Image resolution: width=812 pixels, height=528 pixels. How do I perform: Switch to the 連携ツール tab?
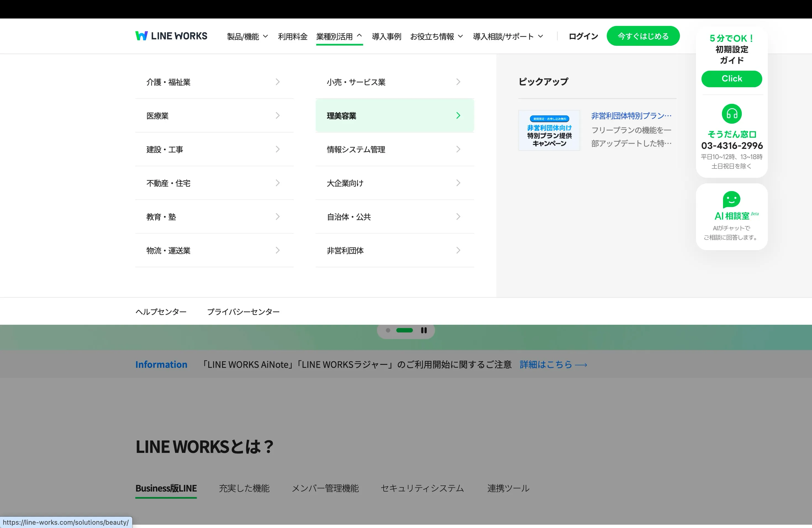[x=508, y=488]
